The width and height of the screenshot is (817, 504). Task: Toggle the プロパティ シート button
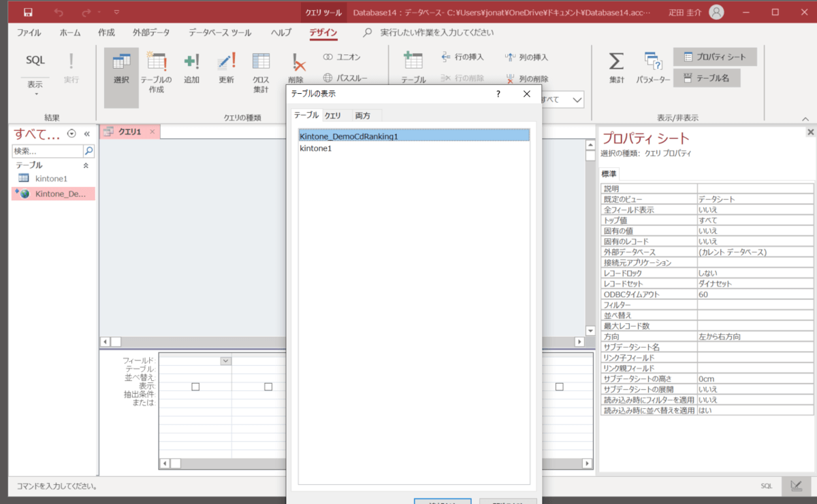click(x=715, y=57)
